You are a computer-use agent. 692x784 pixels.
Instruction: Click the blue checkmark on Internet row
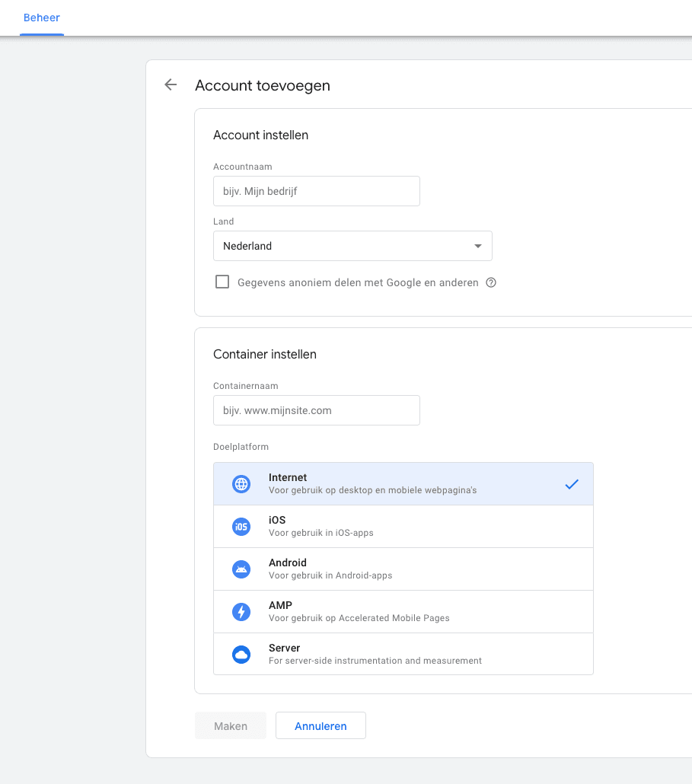(x=572, y=484)
